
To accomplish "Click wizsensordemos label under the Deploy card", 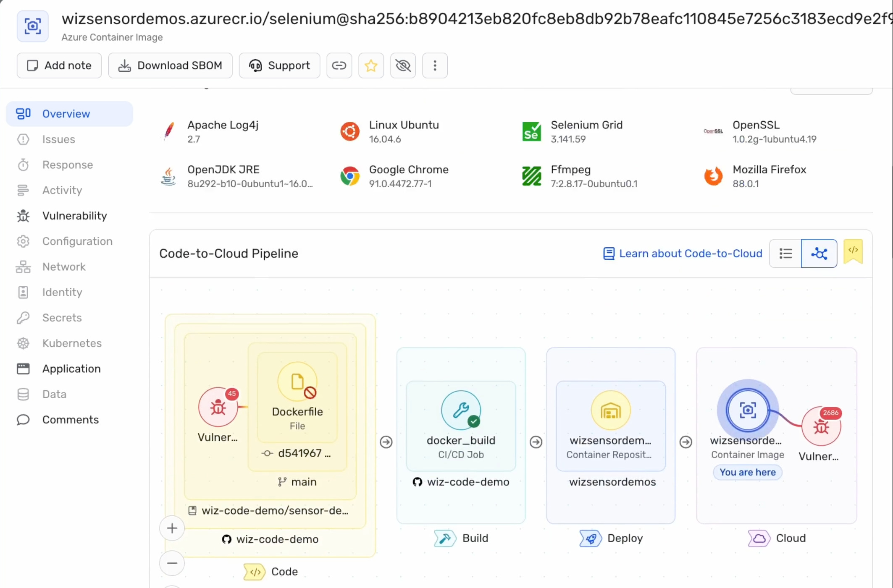I will pos(612,482).
